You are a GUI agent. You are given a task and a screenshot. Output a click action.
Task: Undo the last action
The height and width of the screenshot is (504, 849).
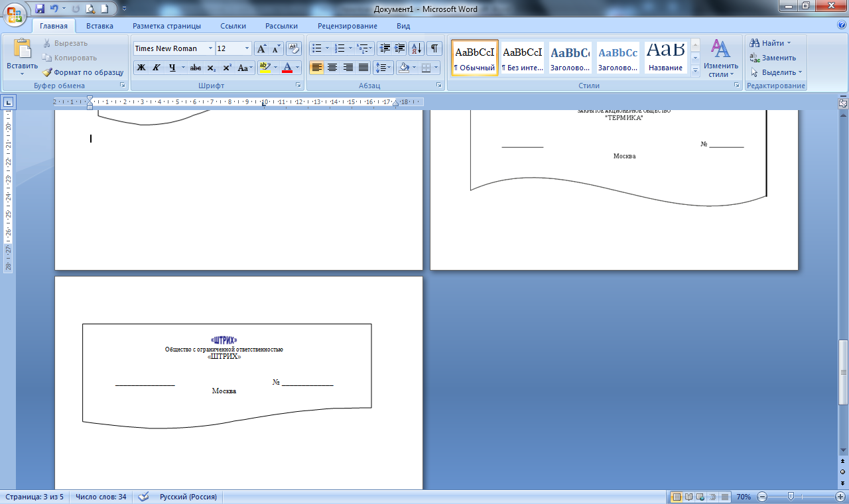coord(54,9)
